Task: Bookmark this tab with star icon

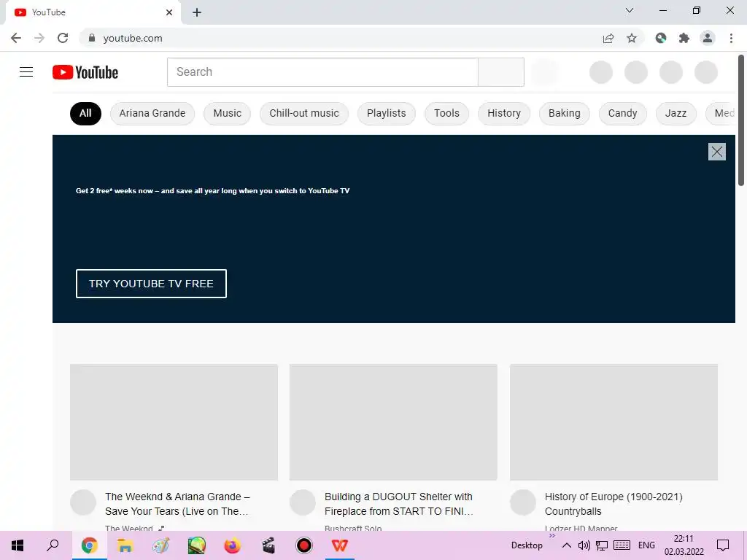Action: point(632,38)
